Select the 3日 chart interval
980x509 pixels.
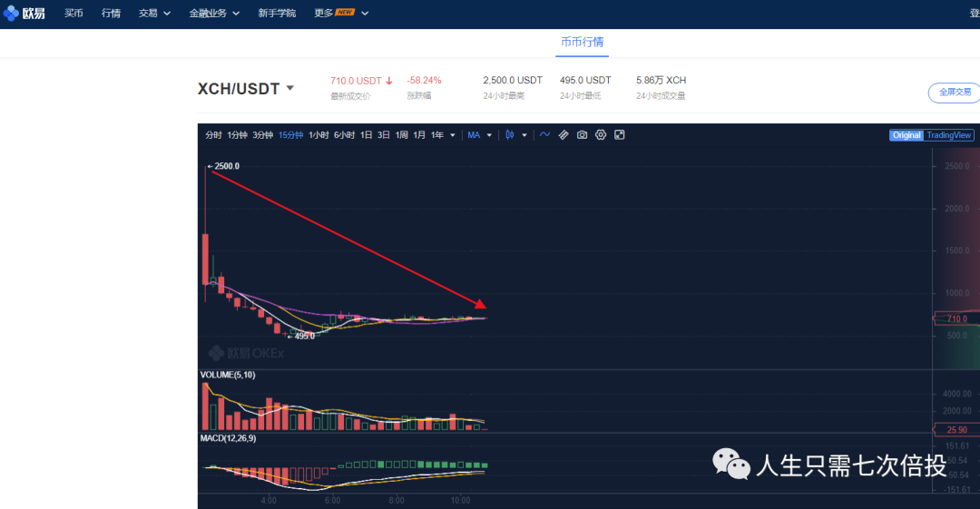(384, 135)
